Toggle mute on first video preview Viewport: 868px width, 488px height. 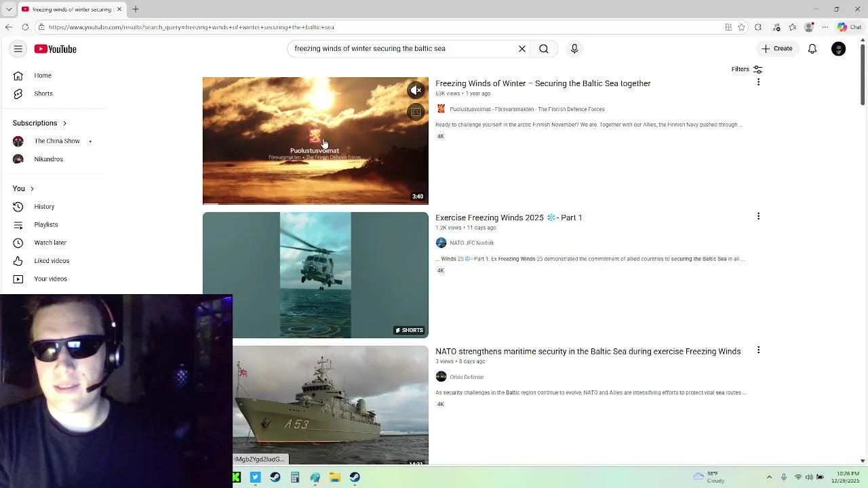416,90
